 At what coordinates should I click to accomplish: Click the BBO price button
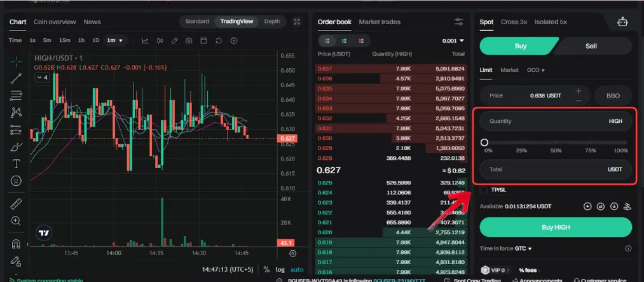pyautogui.click(x=613, y=95)
